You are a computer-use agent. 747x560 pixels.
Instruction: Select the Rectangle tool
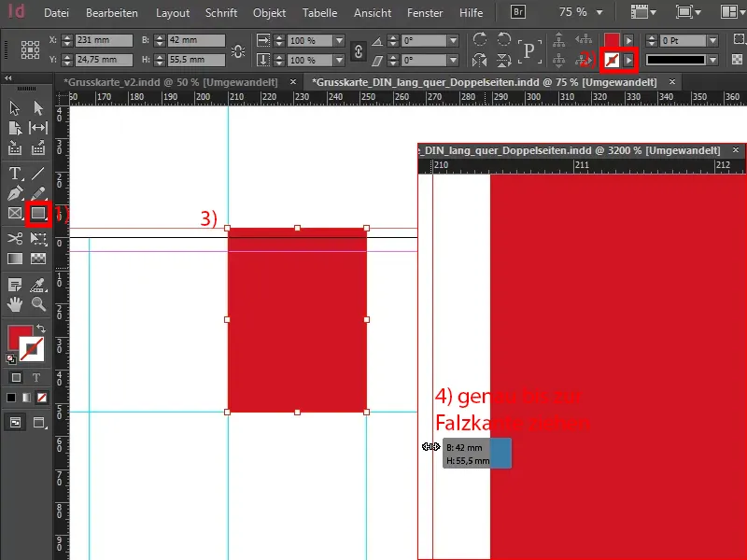click(38, 213)
